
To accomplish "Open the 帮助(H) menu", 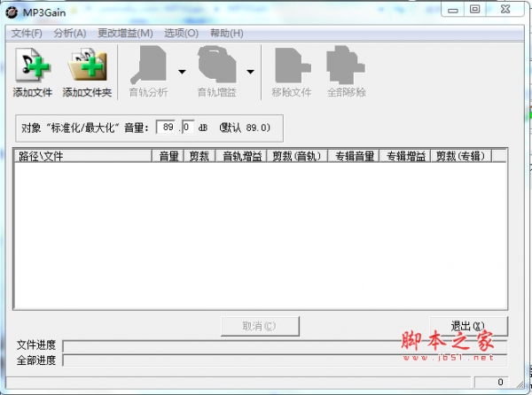I will (227, 33).
